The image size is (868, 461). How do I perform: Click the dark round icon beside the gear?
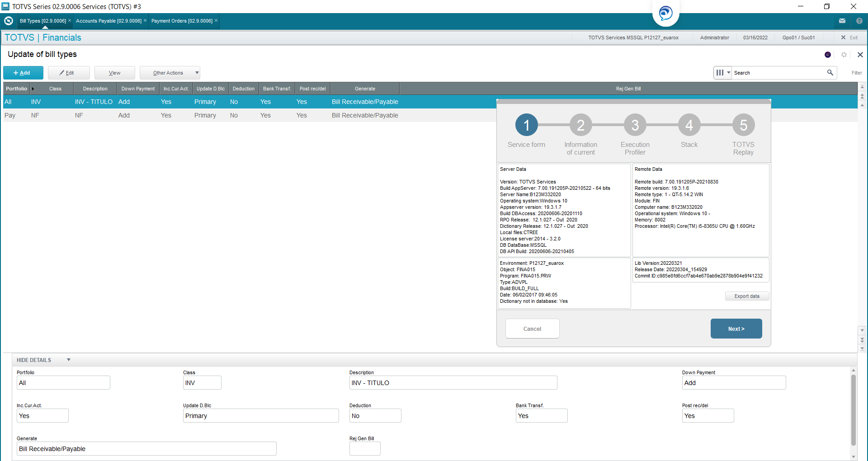pyautogui.click(x=828, y=55)
